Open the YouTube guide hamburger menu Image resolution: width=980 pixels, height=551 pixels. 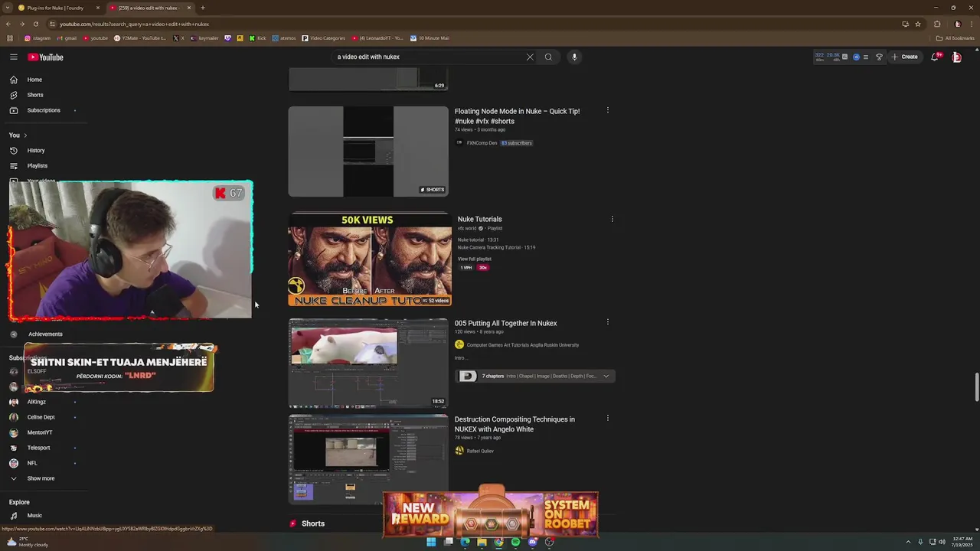pyautogui.click(x=13, y=57)
